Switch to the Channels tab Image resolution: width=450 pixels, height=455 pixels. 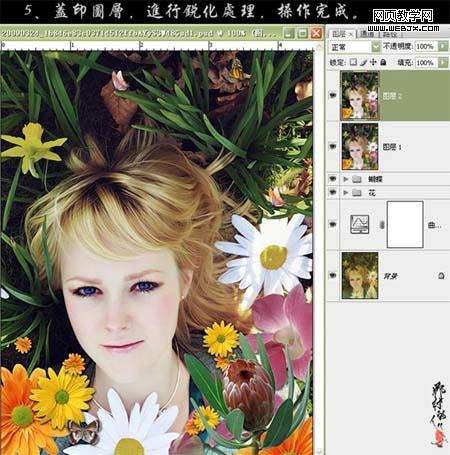tap(367, 34)
